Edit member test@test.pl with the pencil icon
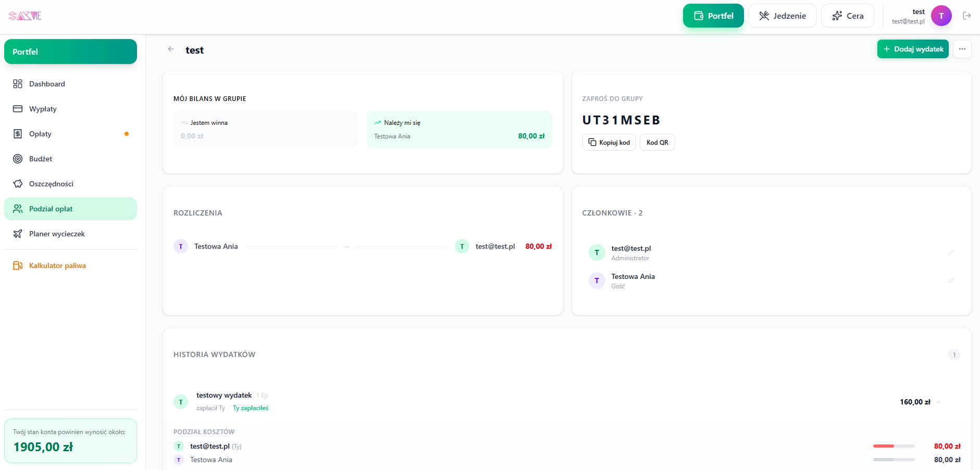This screenshot has height=470, width=980. click(x=951, y=252)
